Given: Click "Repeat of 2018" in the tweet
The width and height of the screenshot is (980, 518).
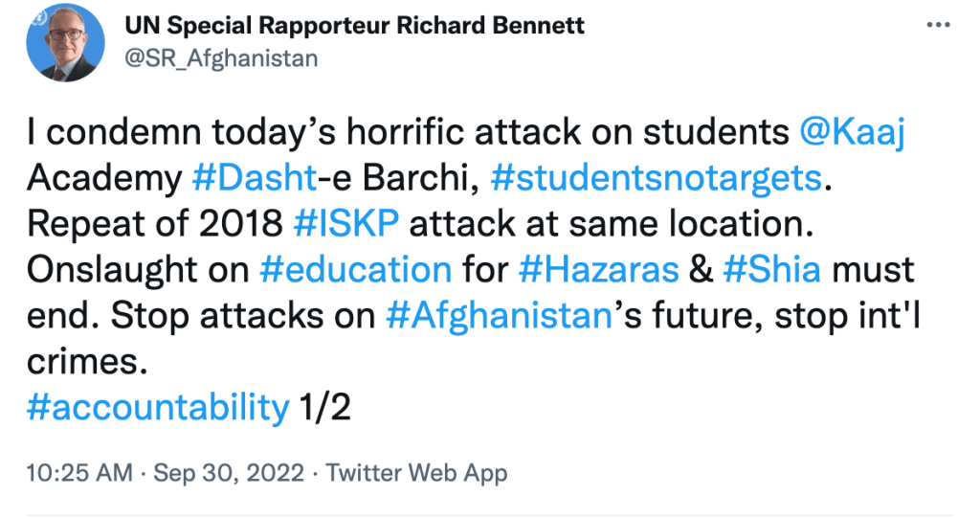Looking at the screenshot, I should (x=153, y=223).
